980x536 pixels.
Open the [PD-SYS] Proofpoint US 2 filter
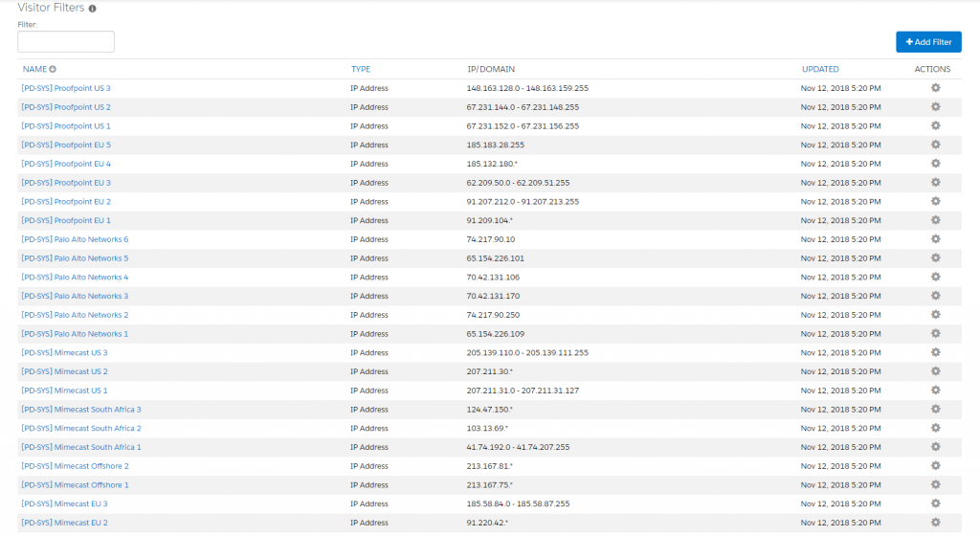(66, 107)
